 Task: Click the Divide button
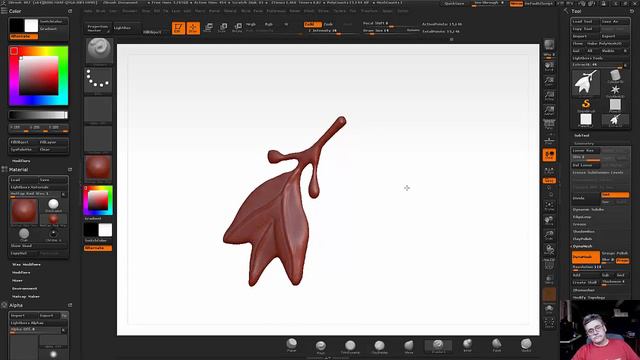(x=585, y=198)
